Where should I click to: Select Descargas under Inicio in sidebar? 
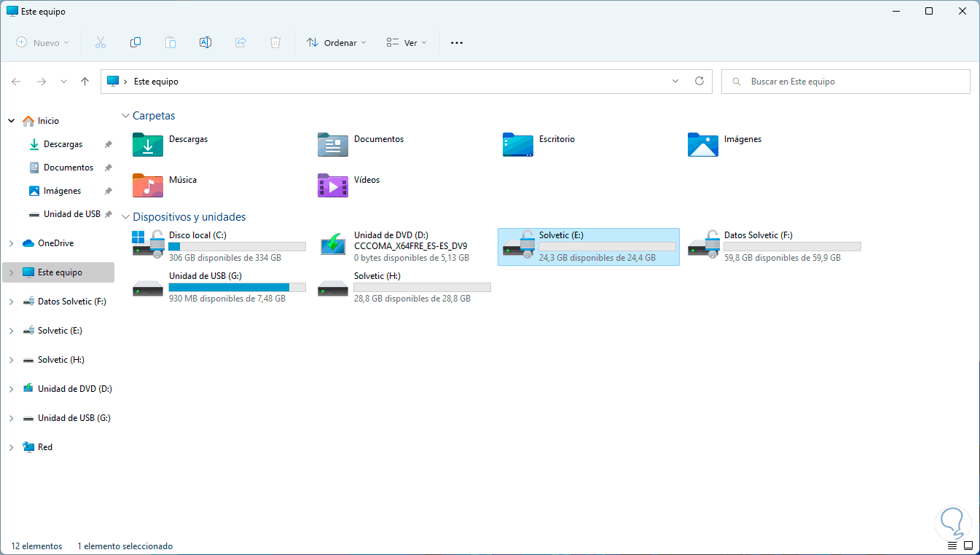coord(63,144)
